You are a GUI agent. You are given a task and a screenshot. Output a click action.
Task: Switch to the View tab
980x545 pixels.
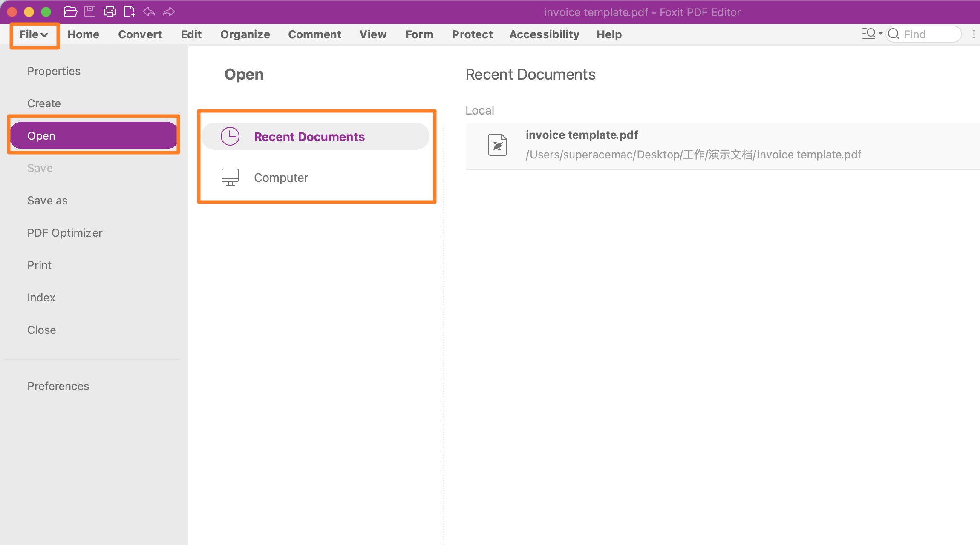(x=373, y=34)
